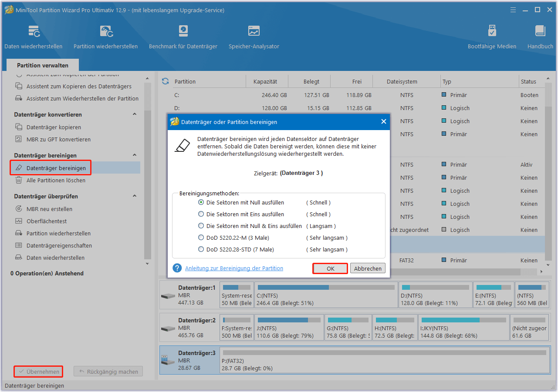This screenshot has height=392, width=558.
Task: Select P:(FAT32) partition on Datenträger 3
Action: coord(385,360)
